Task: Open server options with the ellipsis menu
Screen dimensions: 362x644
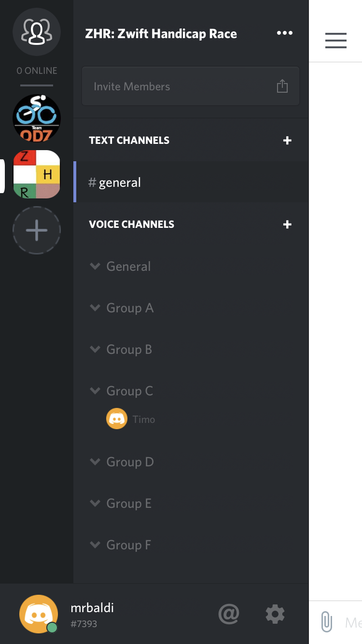Action: coord(285,33)
